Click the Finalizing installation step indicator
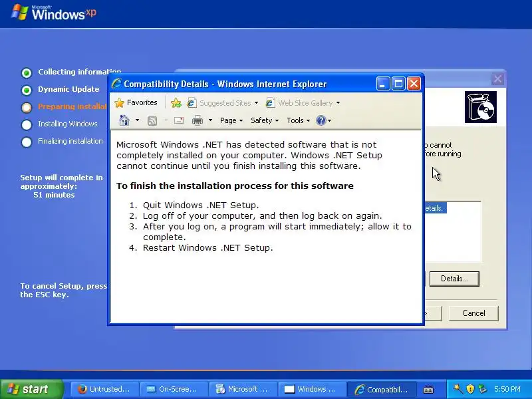Image resolution: width=532 pixels, height=399 pixels. tap(27, 142)
